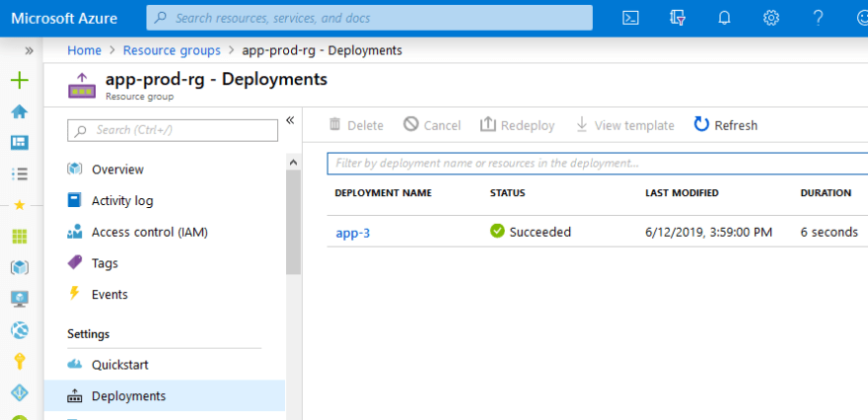The width and height of the screenshot is (868, 420).
Task: Open the blue diamond sidebar icon
Action: click(20, 392)
